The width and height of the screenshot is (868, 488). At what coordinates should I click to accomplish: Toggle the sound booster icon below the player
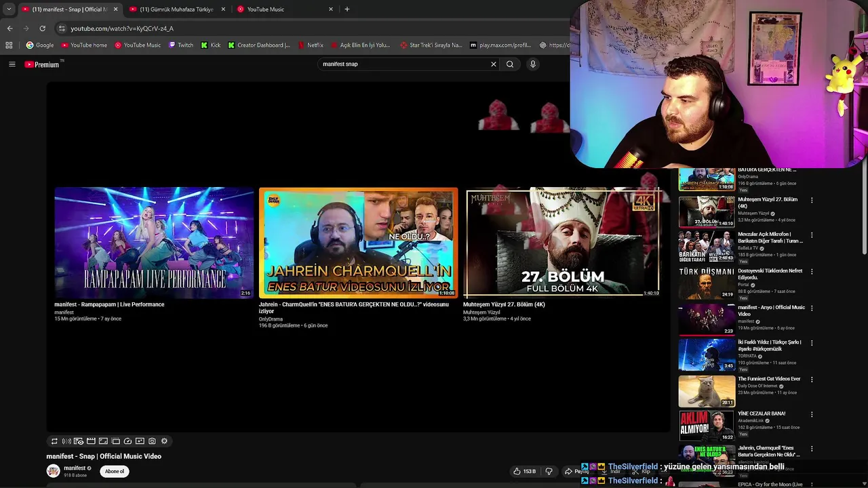tap(66, 441)
